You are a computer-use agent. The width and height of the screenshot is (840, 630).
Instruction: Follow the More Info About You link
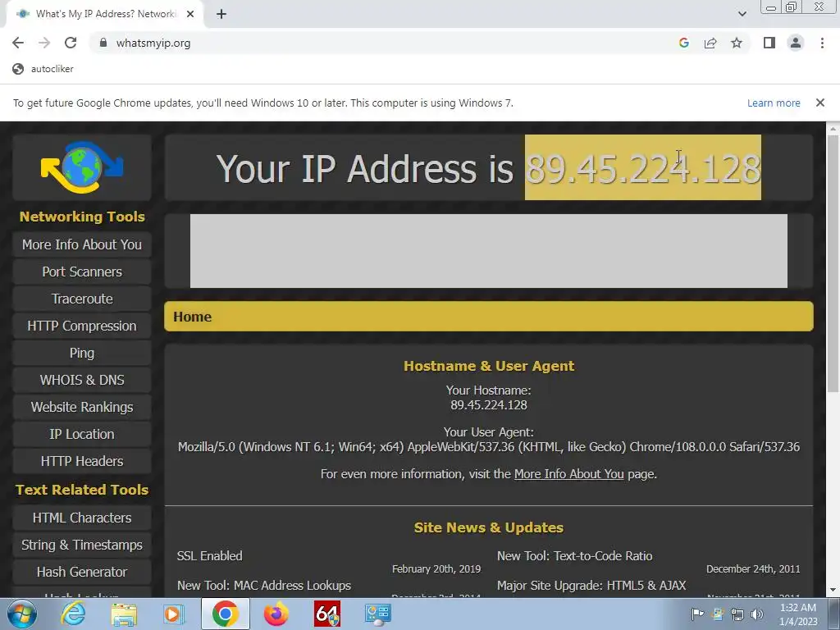(569, 474)
